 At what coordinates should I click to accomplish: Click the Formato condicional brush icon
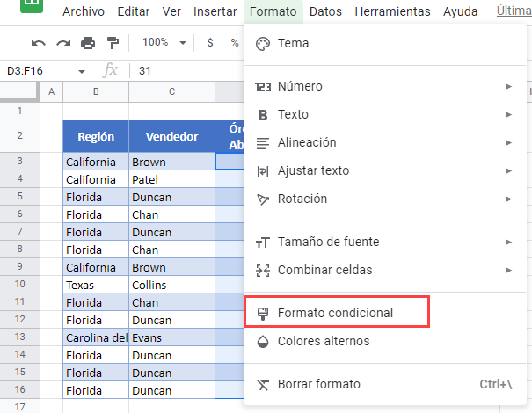(263, 314)
